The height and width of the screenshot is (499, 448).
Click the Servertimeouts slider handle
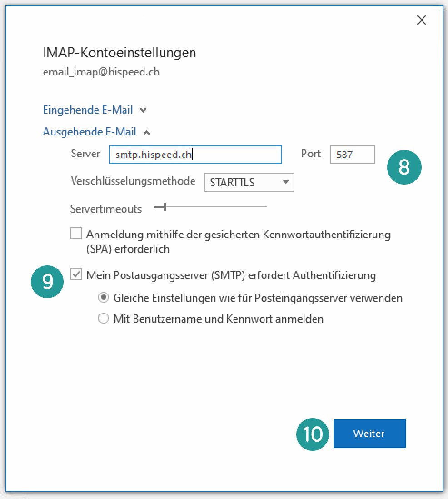[165, 207]
